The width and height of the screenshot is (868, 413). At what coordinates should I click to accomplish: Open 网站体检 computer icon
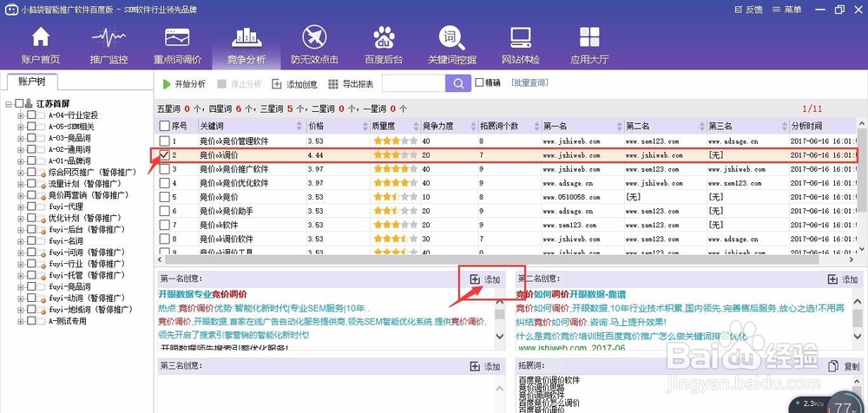pyautogui.click(x=521, y=37)
